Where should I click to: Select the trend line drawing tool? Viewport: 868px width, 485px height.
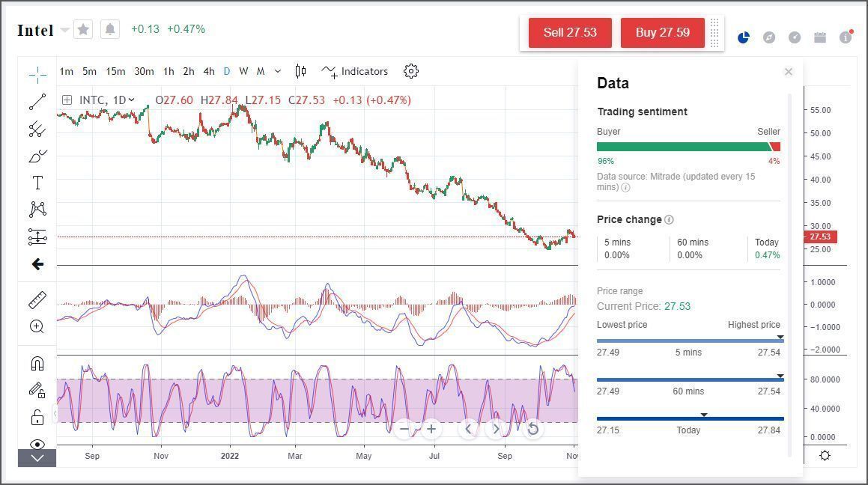(x=36, y=102)
